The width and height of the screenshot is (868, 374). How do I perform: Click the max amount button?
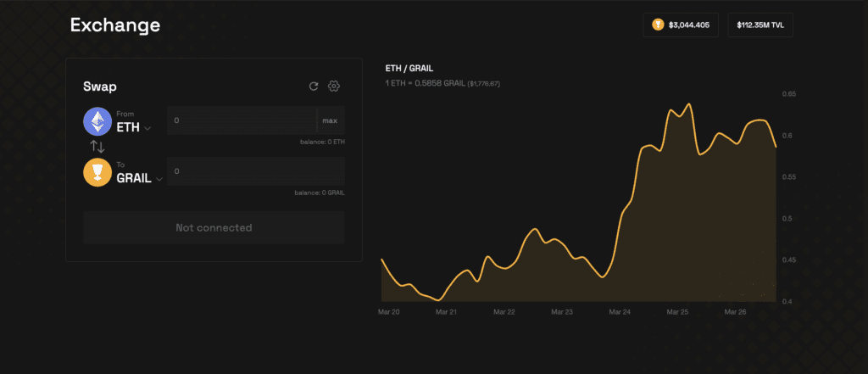coord(330,120)
